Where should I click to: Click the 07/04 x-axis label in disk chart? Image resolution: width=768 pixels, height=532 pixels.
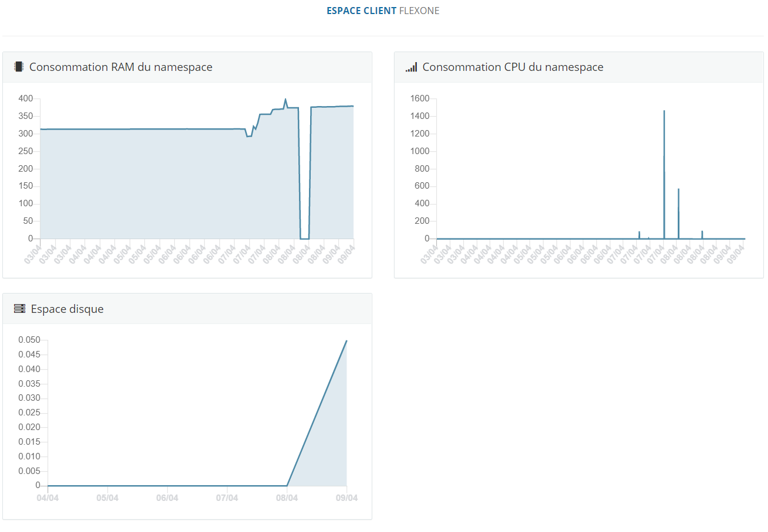227,498
